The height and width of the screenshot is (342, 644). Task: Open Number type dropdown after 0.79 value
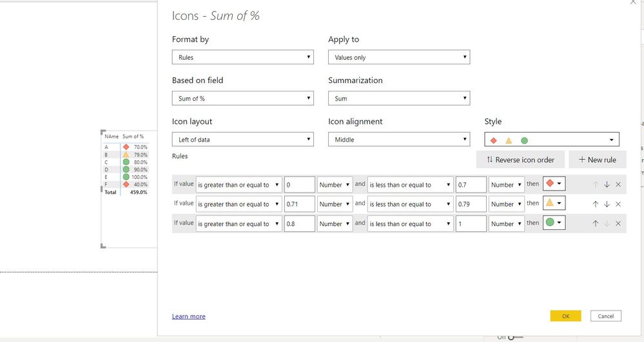[507, 204]
